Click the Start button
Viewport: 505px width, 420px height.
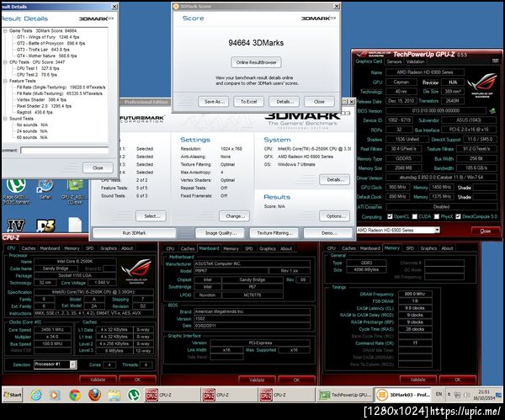point(13,395)
